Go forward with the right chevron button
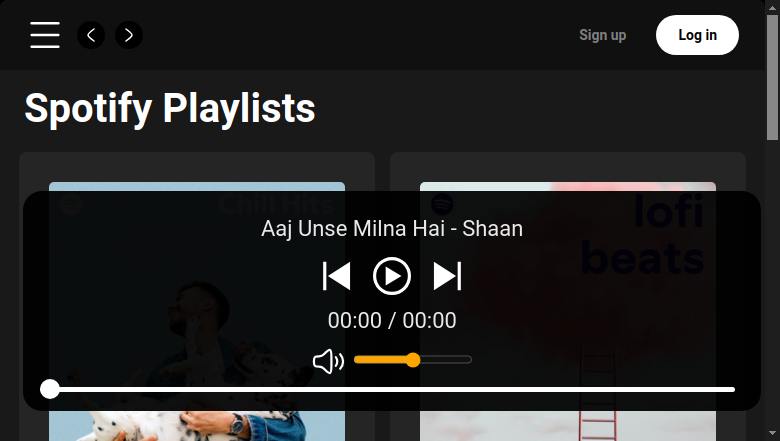This screenshot has height=441, width=780. [129, 35]
